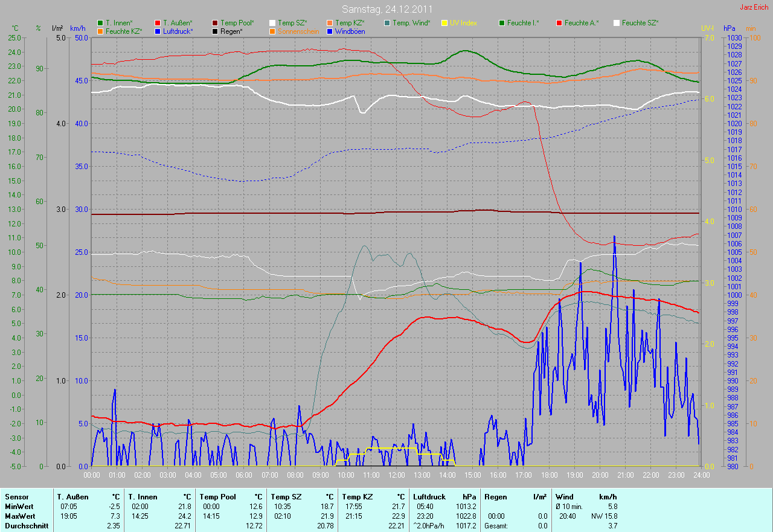This screenshot has width=773, height=532.
Task: Select the 'Feuchte A.*' legend label
Action: point(581,23)
